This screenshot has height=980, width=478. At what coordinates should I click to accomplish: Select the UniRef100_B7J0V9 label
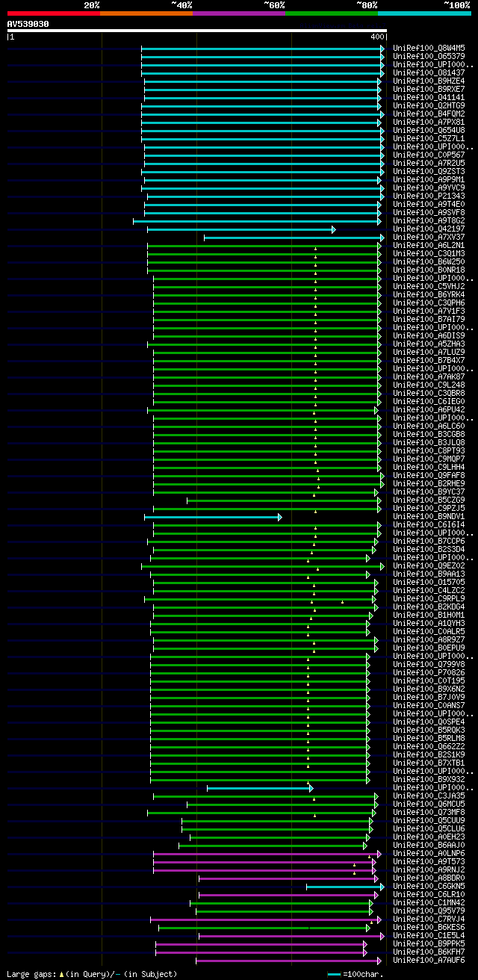click(429, 698)
